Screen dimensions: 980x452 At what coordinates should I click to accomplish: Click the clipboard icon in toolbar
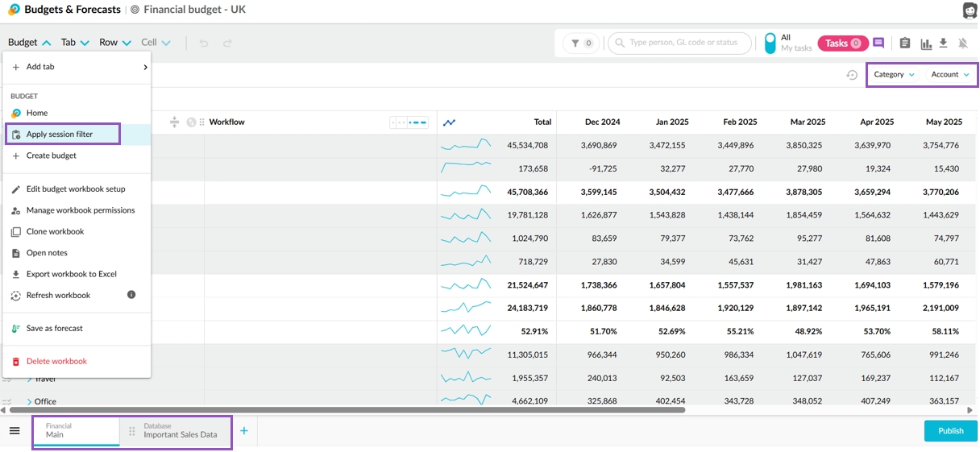point(905,44)
